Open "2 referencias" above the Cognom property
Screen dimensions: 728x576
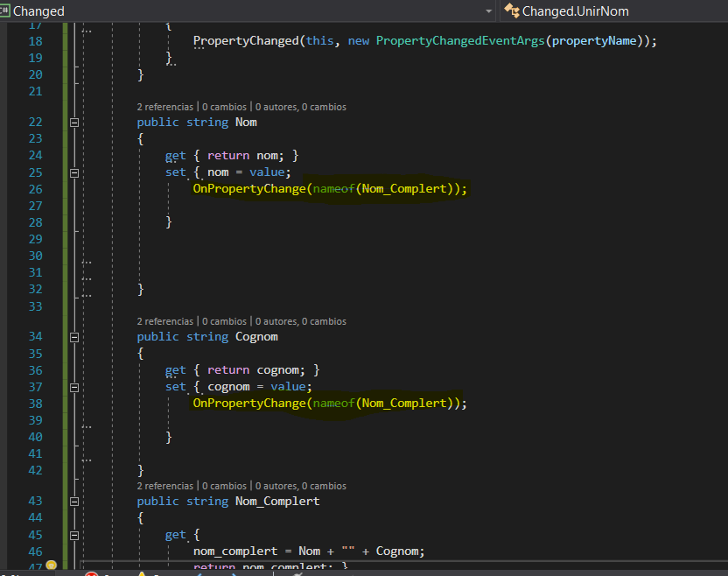click(x=165, y=321)
